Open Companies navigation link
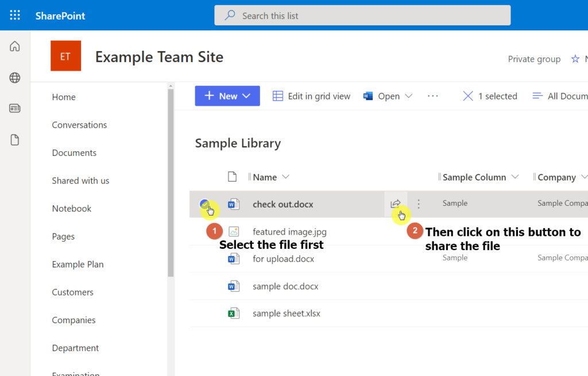The width and height of the screenshot is (588, 376). (73, 320)
